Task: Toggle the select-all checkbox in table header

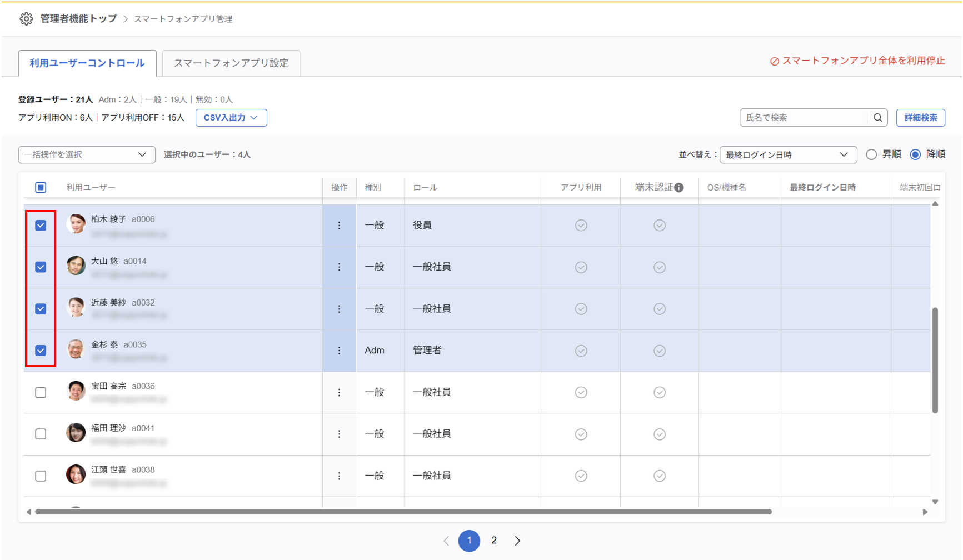Action: pos(41,188)
